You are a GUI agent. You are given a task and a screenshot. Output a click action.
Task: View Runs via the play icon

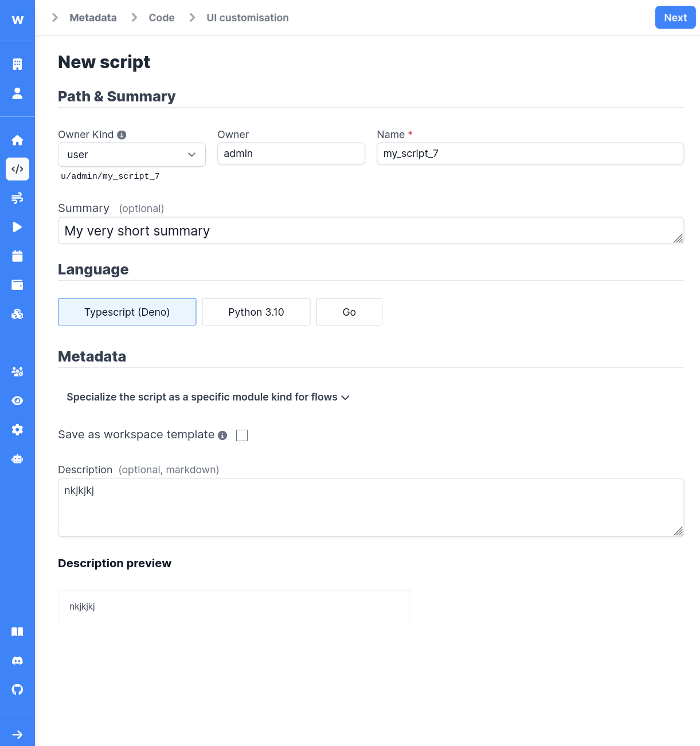pos(17,227)
